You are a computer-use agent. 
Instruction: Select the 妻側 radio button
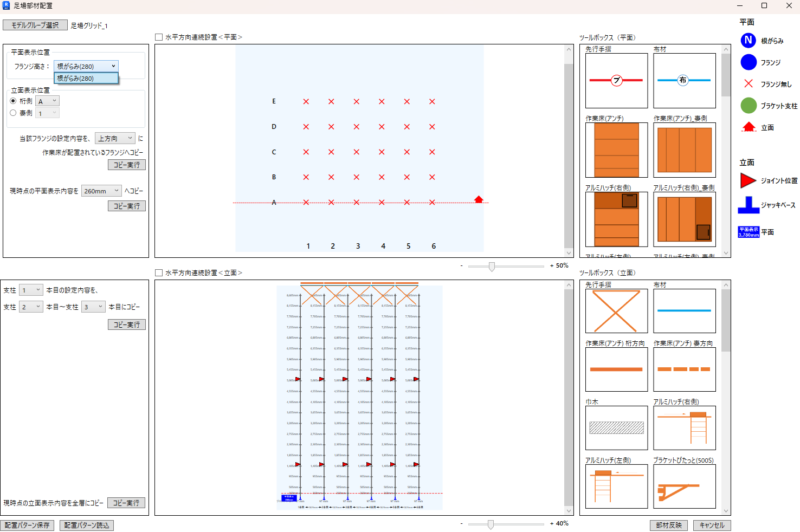pyautogui.click(x=13, y=113)
